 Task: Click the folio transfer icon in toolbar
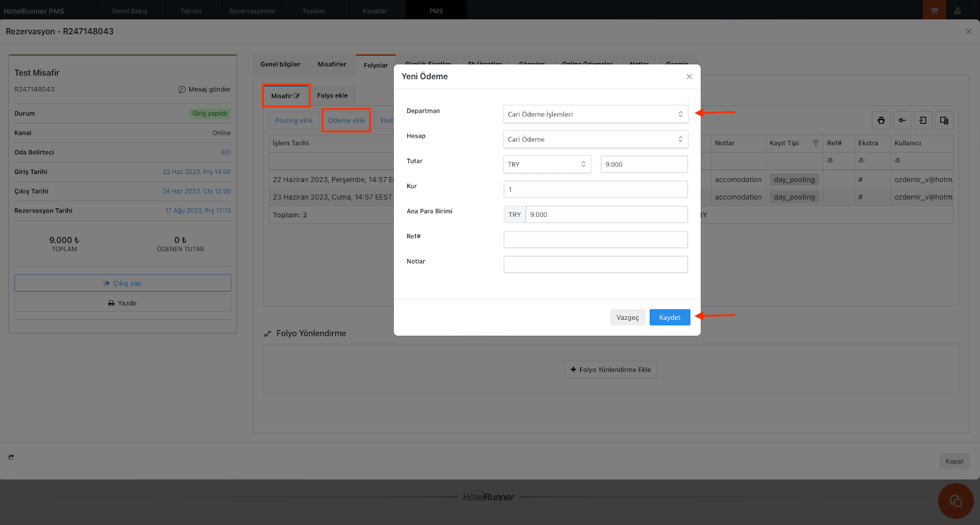click(x=923, y=120)
